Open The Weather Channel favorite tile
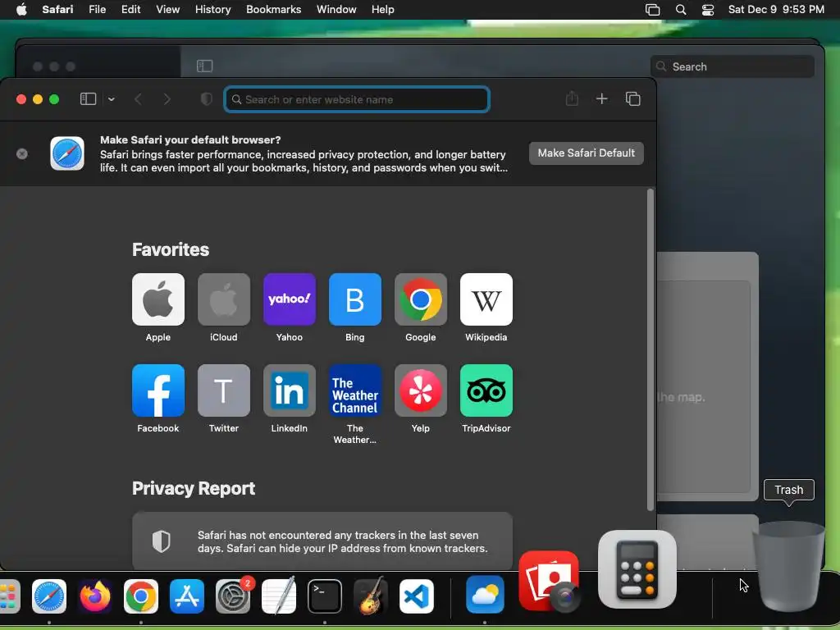This screenshot has width=840, height=630. tap(355, 390)
